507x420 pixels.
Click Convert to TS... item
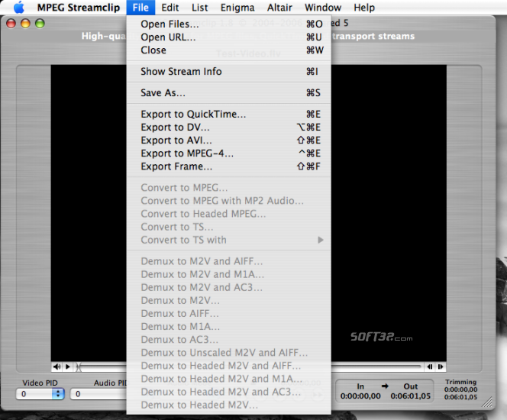(x=228, y=227)
